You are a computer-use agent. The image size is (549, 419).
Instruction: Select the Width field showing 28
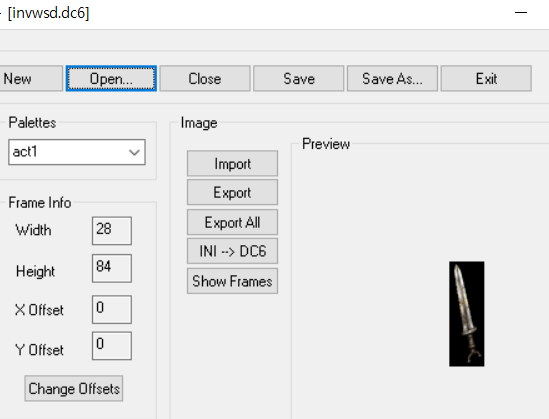click(112, 231)
